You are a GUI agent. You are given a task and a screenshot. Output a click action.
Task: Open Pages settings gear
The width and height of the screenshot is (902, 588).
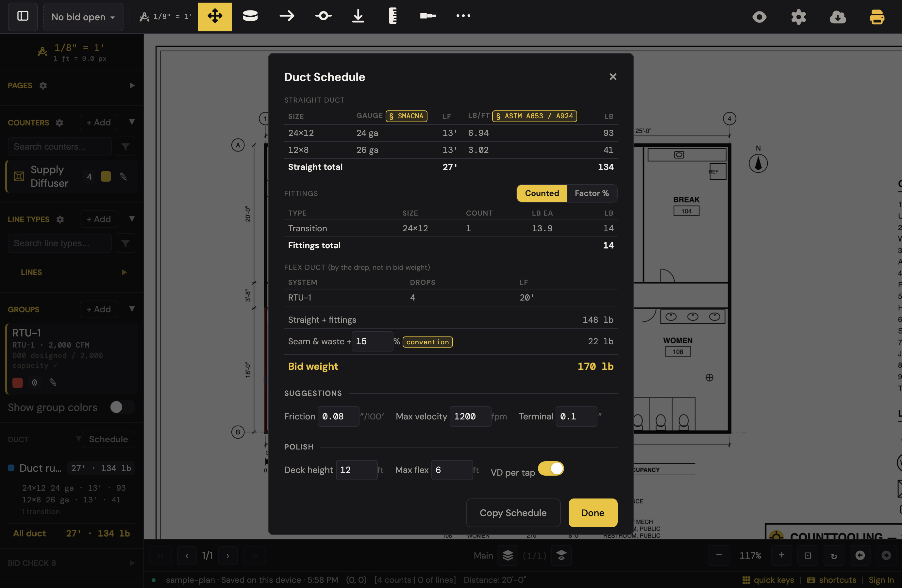coord(43,86)
